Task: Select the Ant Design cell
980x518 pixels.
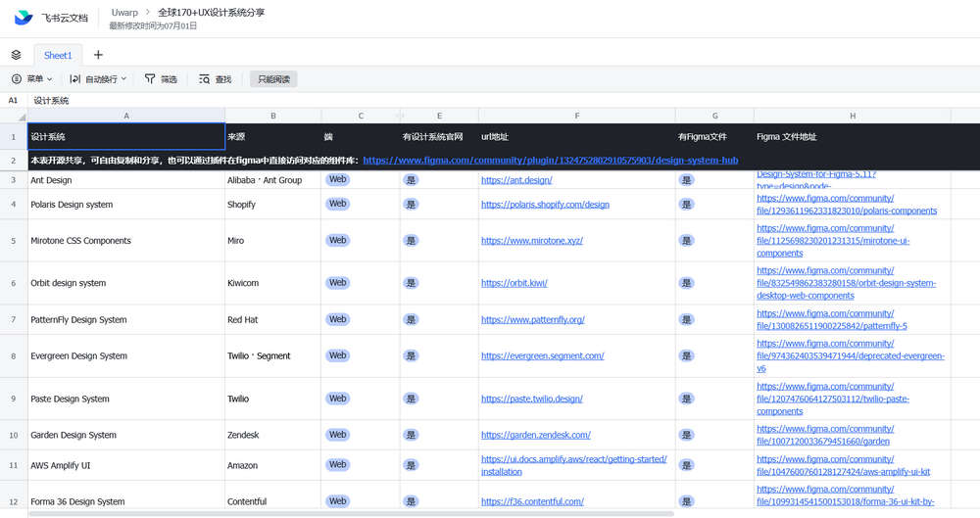Action: [126, 180]
